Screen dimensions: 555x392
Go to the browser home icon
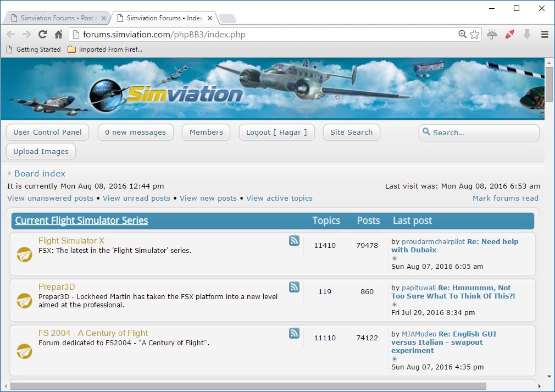[x=58, y=34]
